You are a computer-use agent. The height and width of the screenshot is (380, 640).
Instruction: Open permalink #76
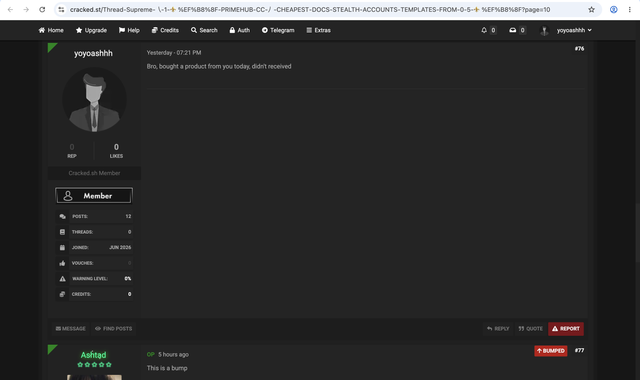coord(580,49)
